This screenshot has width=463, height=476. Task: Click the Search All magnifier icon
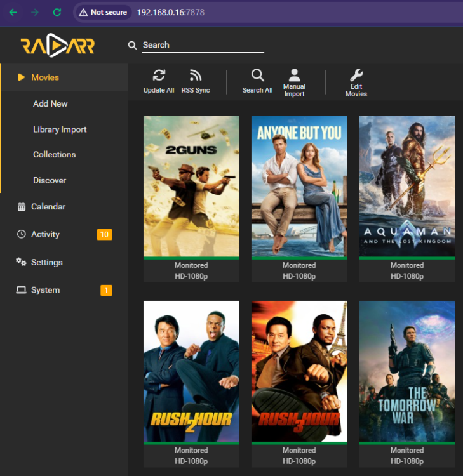(x=258, y=75)
